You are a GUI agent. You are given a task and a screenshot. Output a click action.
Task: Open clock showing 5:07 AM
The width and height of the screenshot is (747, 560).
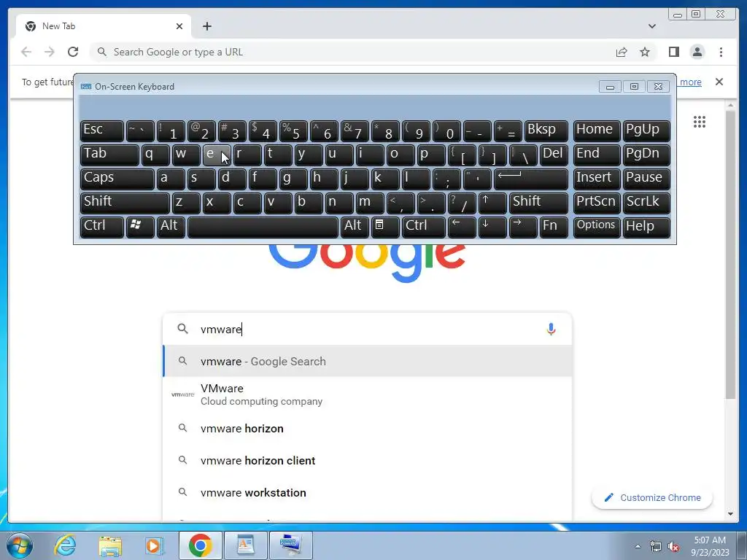[x=710, y=546]
